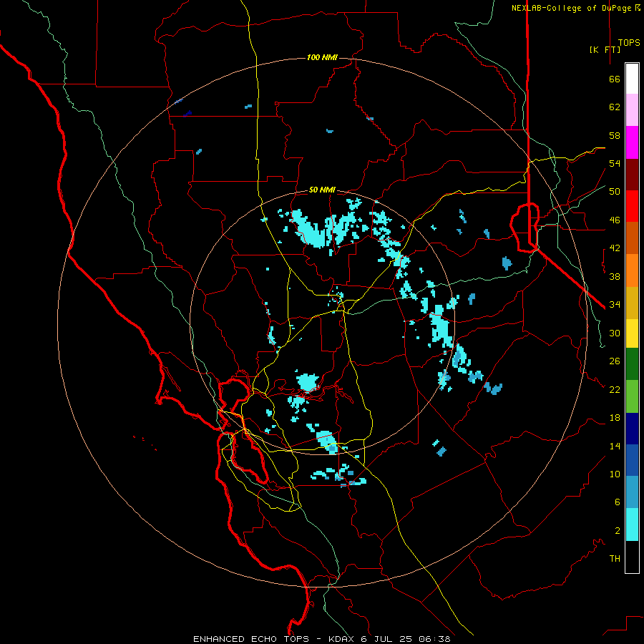Click the cyan 10 kft legend swatch
This screenshot has width=644, height=644.
point(632,525)
